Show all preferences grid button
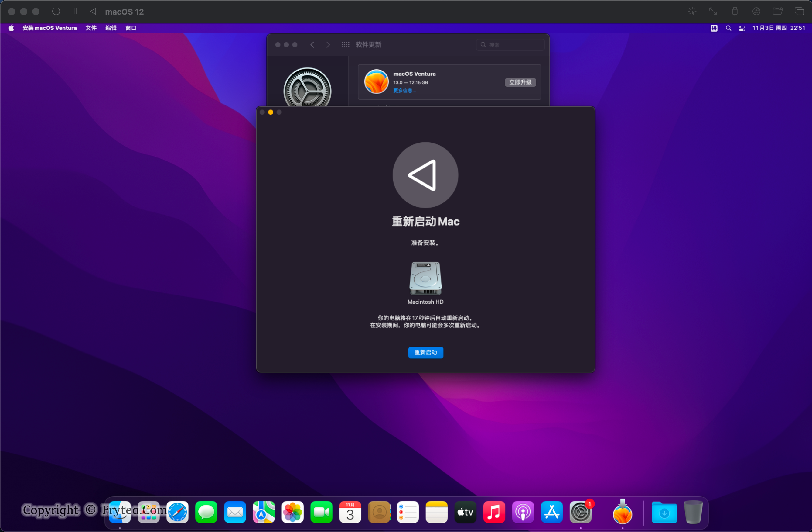This screenshot has width=812, height=532. click(345, 45)
